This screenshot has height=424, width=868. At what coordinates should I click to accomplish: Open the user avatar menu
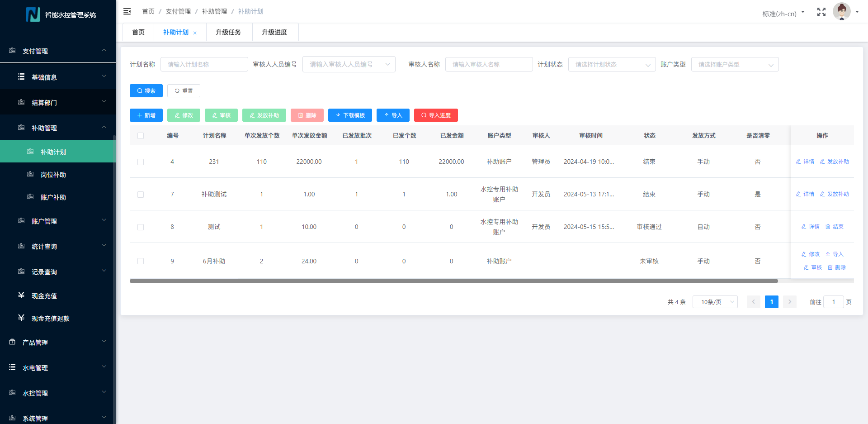[x=843, y=12]
